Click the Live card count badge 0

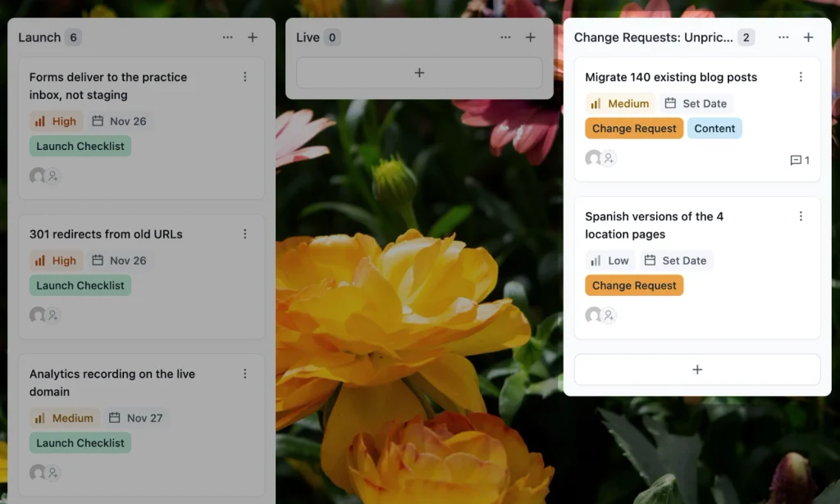tap(332, 38)
